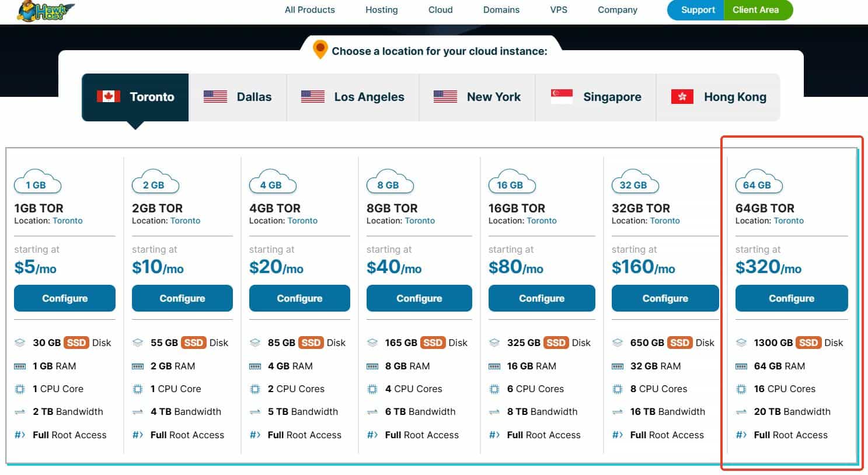Click the 8 GB cloud badge icon
Screen dimensions: 868x475
pos(390,181)
